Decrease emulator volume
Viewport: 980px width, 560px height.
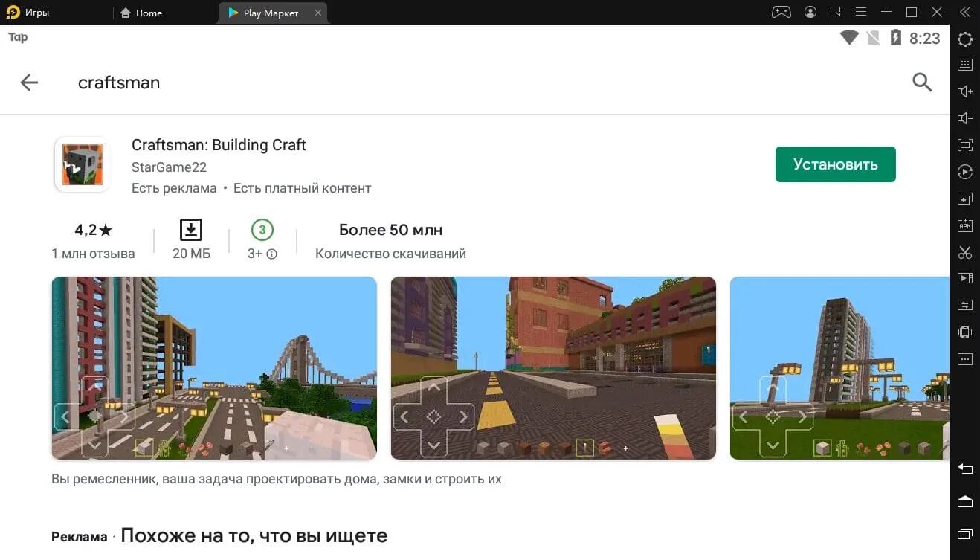click(x=964, y=118)
